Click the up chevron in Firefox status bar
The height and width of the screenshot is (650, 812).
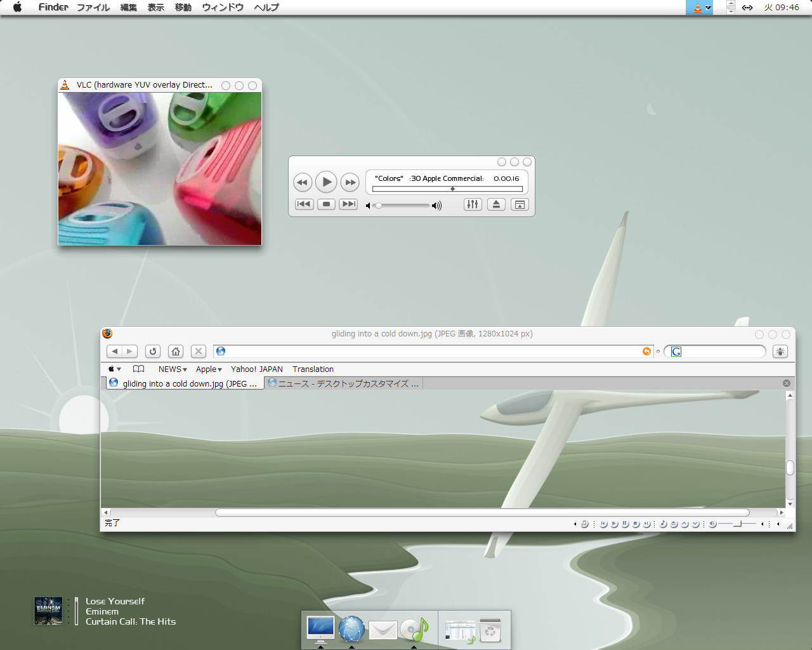tap(684, 524)
